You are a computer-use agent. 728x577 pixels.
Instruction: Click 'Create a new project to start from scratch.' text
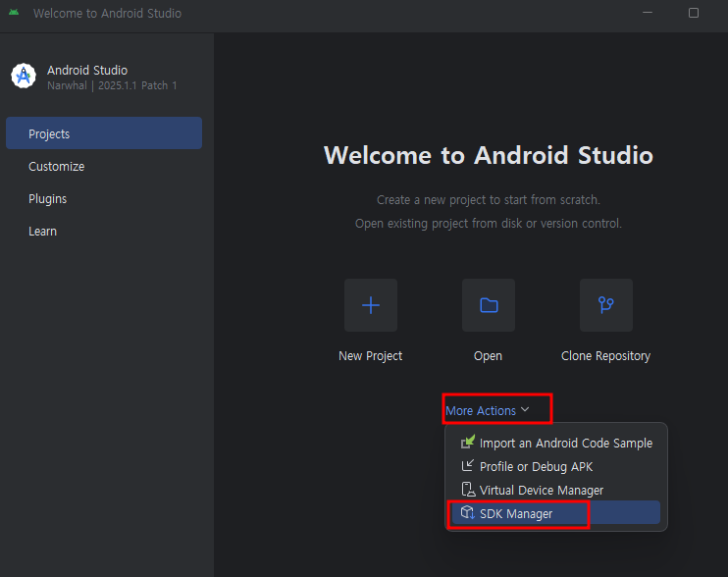[489, 200]
